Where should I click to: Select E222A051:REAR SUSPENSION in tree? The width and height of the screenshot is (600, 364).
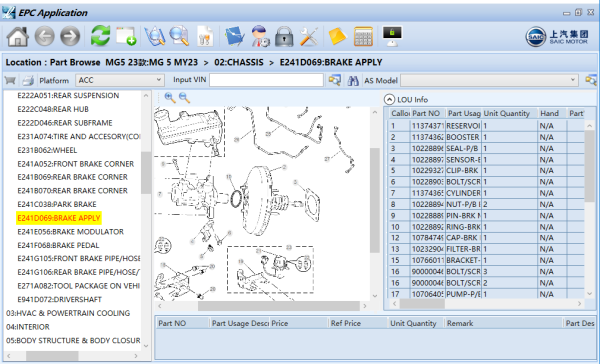[x=68, y=95]
